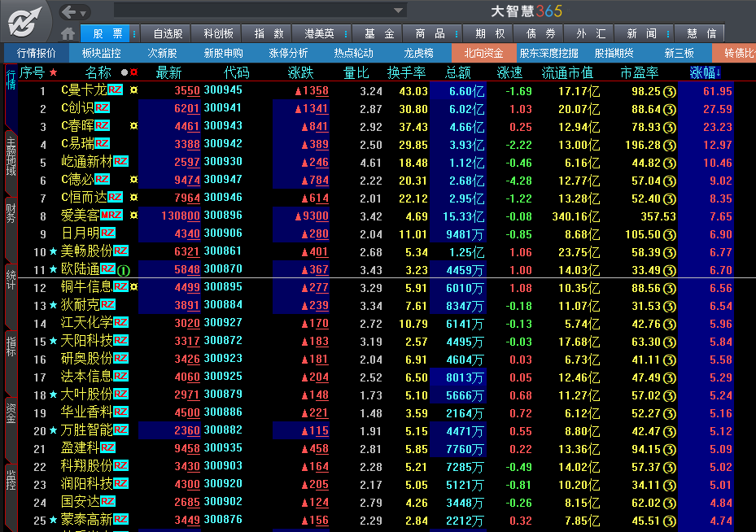The width and height of the screenshot is (756, 532).
Task: Click the red sun icon in header
Action: pos(133,72)
